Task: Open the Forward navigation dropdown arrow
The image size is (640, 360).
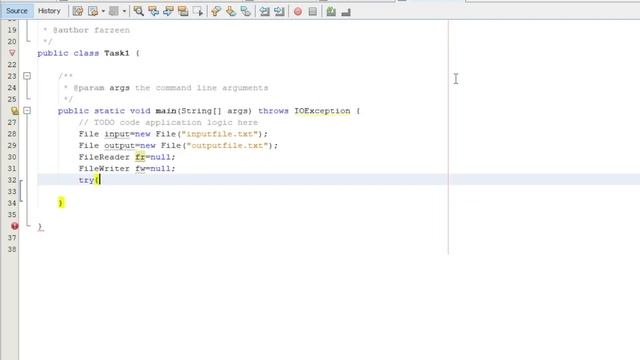Action: (x=124, y=11)
